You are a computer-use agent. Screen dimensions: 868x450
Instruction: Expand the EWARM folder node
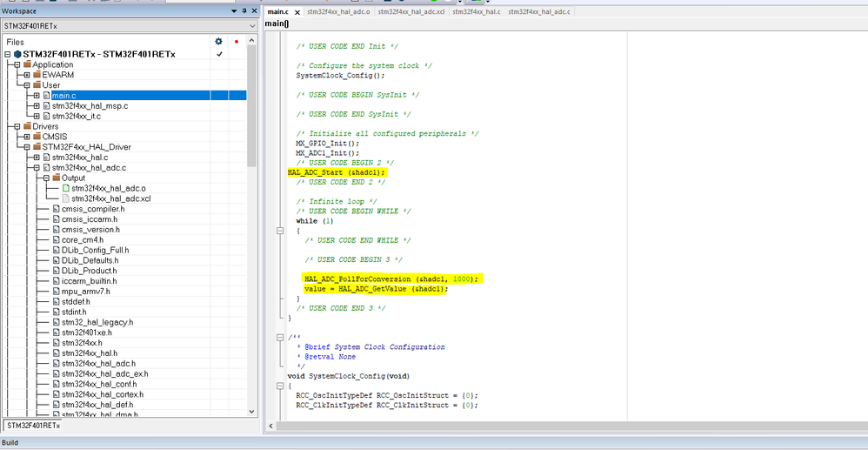pyautogui.click(x=27, y=75)
